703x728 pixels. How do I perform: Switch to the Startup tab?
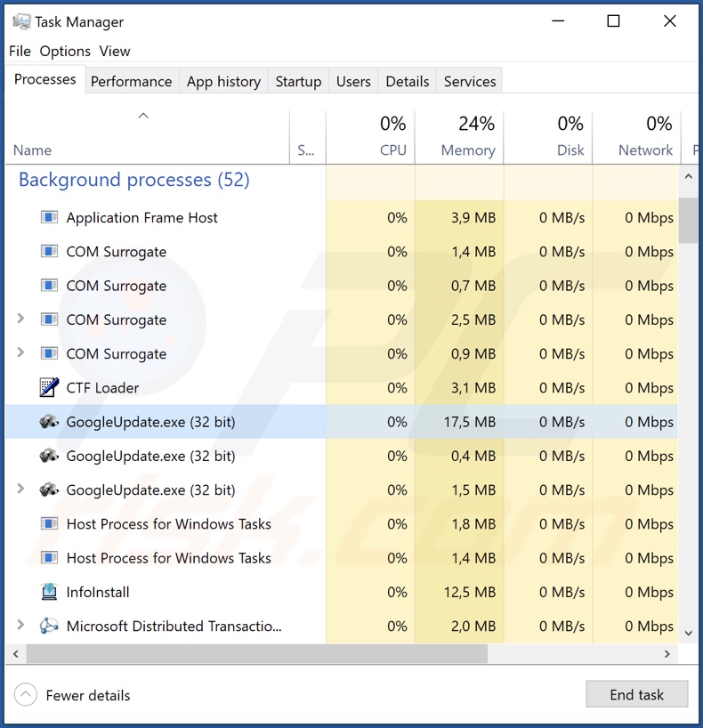298,81
